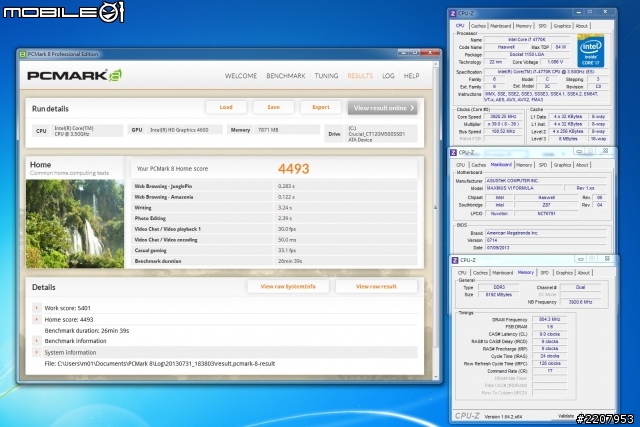The width and height of the screenshot is (640, 427).
Task: Click the waterfall Home test thumbnail
Action: [75, 224]
